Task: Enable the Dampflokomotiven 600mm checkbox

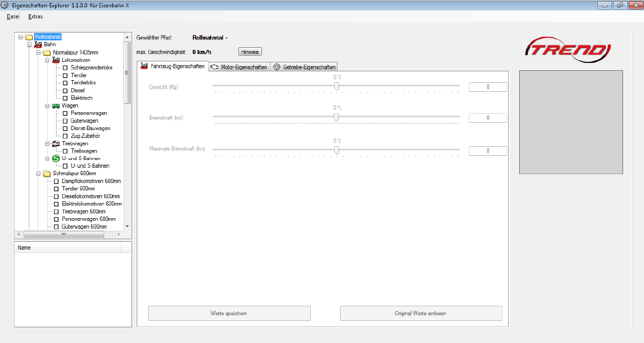Action: tap(57, 181)
